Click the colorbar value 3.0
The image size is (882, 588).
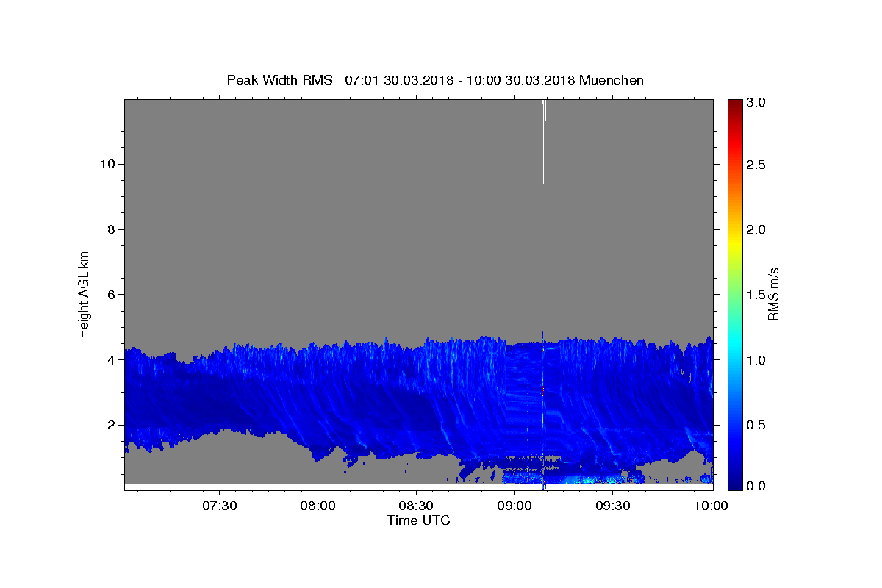point(756,103)
